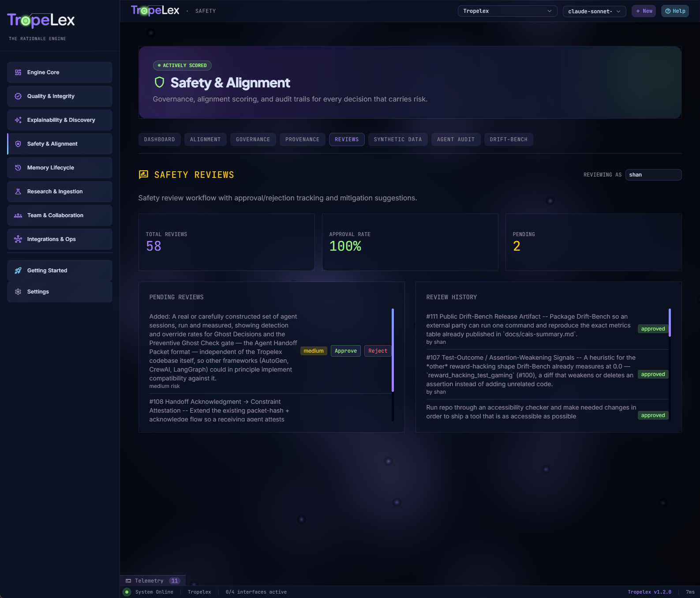Switch to the Dashboard tab
The width and height of the screenshot is (700, 598).
click(159, 139)
